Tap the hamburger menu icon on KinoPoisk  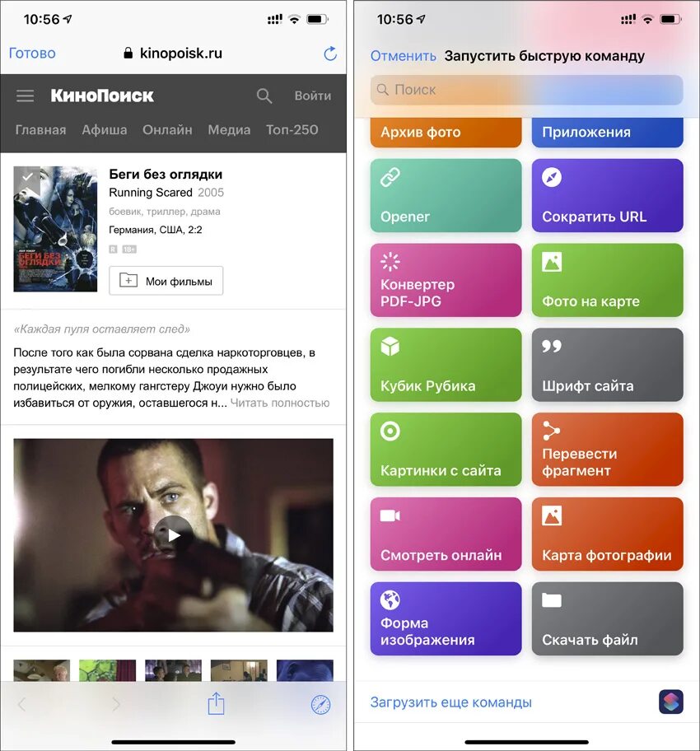point(25,96)
